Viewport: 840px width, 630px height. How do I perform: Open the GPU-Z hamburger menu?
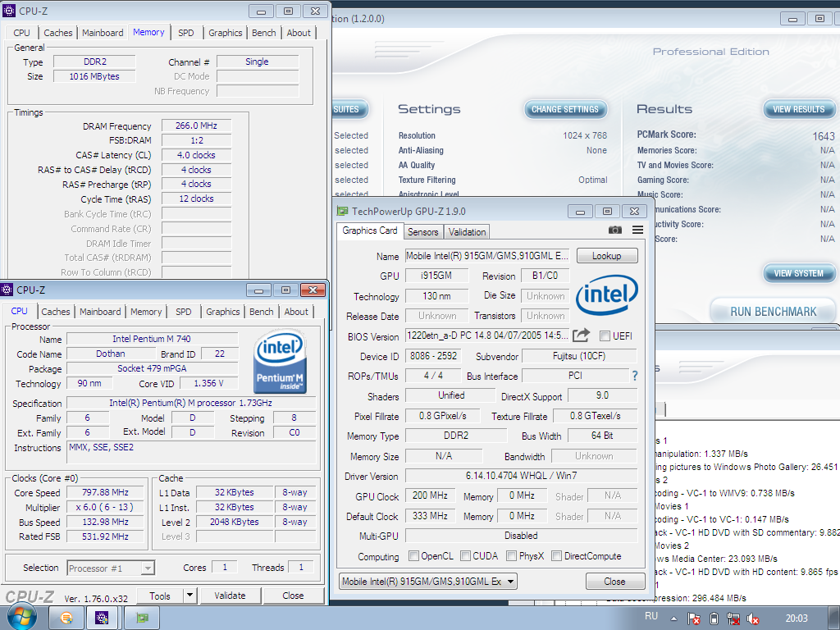[x=637, y=230]
